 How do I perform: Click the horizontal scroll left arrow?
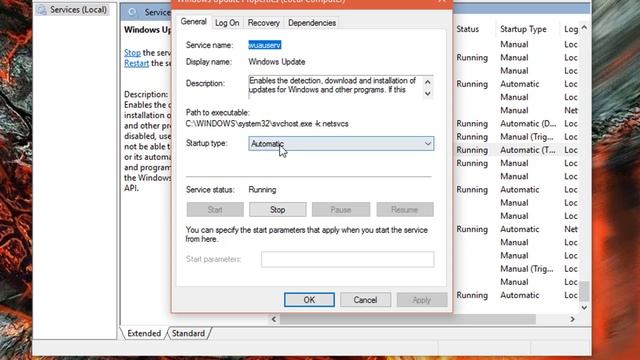click(x=274, y=319)
